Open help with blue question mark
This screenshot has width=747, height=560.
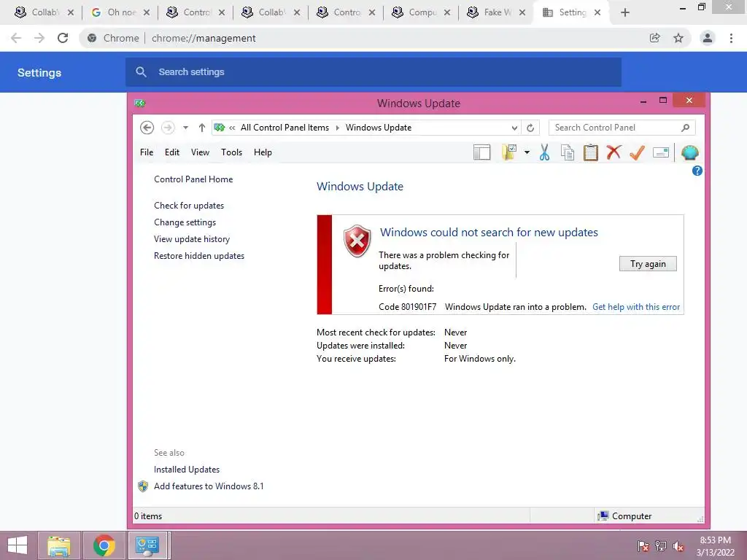[x=697, y=171]
